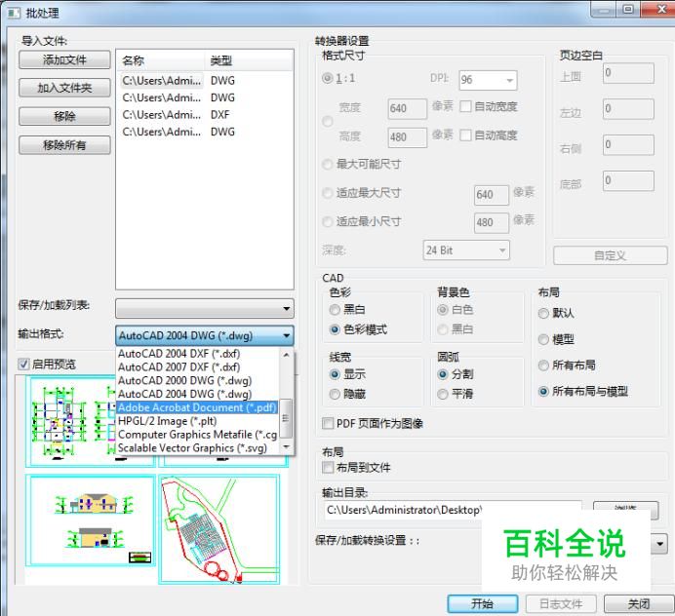Enable PDF 页面作为图像 checkbox

point(328,423)
